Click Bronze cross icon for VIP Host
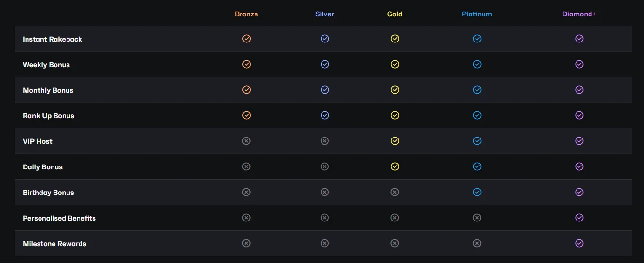The height and width of the screenshot is (263, 644). point(246,141)
